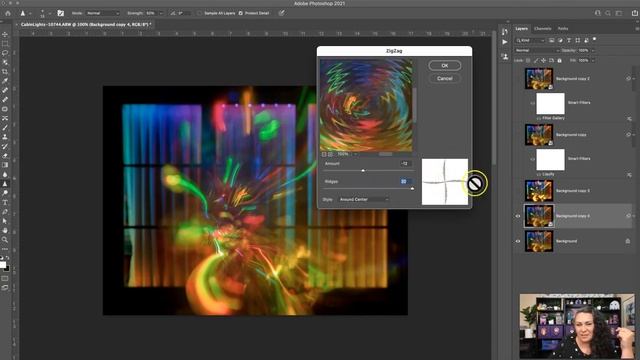Click OK in the ZigZag dialog
The image size is (640, 360).
point(444,65)
